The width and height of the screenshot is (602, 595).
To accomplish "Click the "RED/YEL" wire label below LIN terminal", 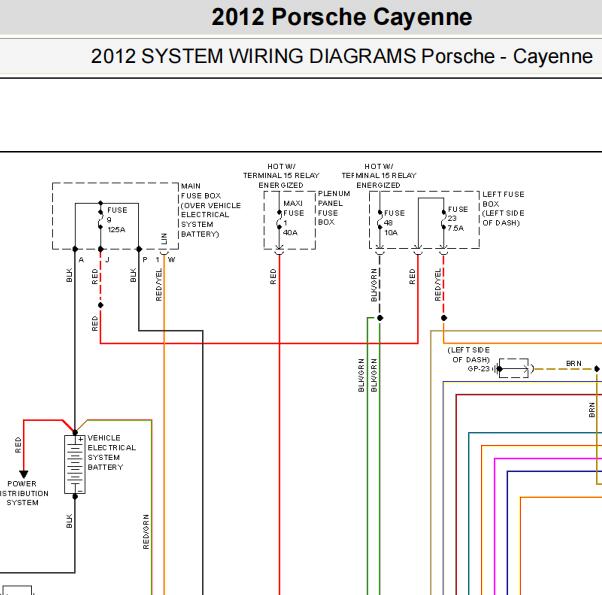I will pos(159,284).
